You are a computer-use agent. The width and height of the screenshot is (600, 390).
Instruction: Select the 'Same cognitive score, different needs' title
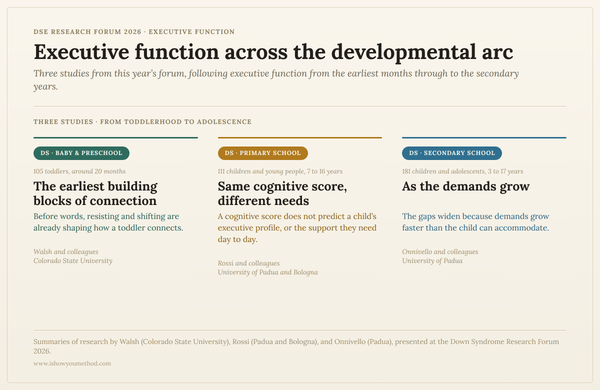tap(283, 194)
